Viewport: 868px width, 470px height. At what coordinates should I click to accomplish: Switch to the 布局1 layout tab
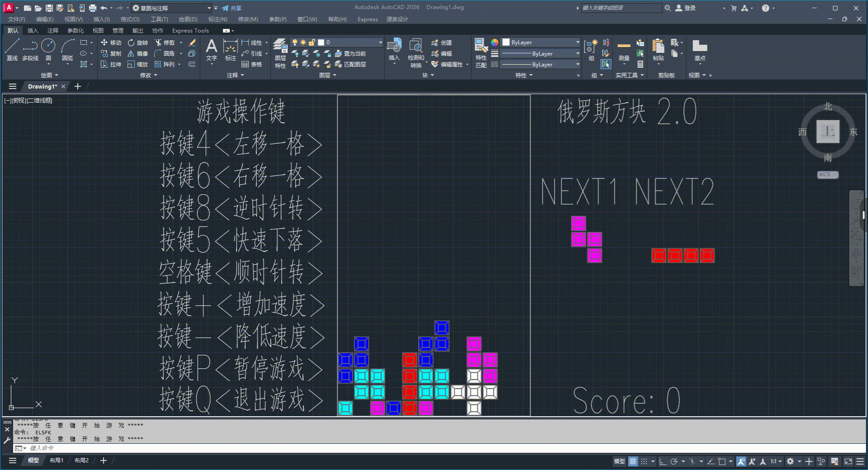(57, 461)
